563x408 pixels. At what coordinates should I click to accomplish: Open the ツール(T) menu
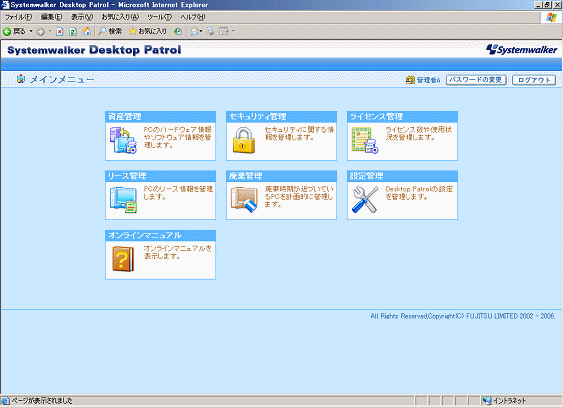pos(160,17)
